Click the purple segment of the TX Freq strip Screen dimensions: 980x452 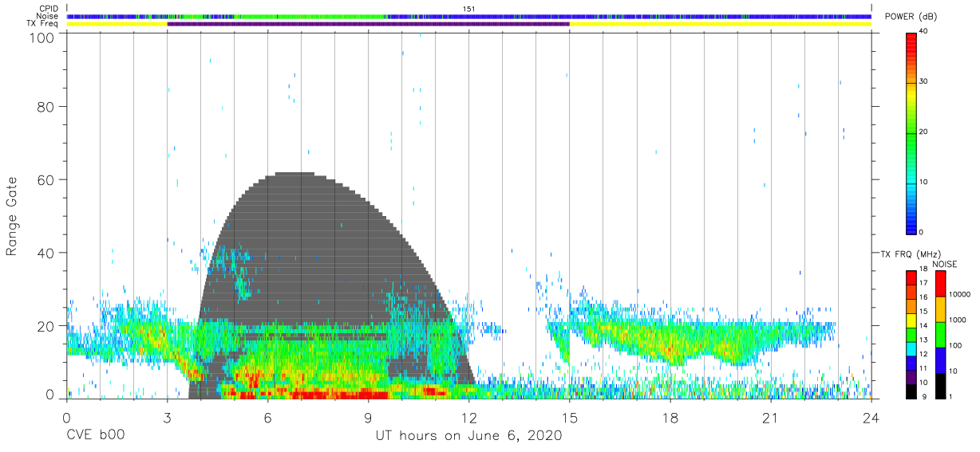click(368, 25)
